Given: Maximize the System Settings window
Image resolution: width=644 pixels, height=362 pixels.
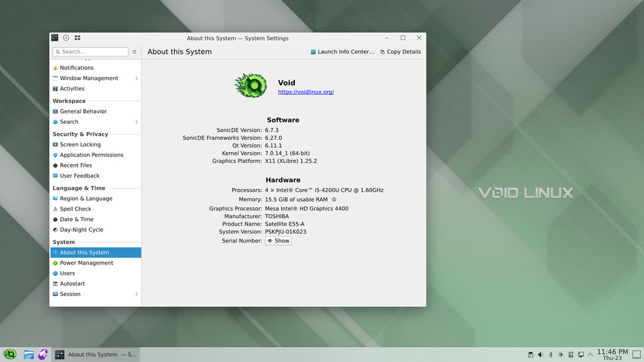Looking at the screenshot, I should click(403, 38).
